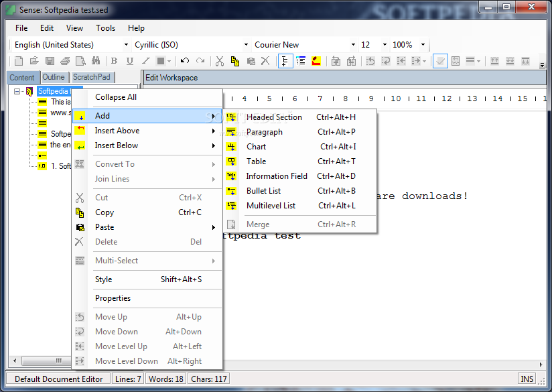Toggle Underline formatting in the toolbar

pyautogui.click(x=129, y=61)
